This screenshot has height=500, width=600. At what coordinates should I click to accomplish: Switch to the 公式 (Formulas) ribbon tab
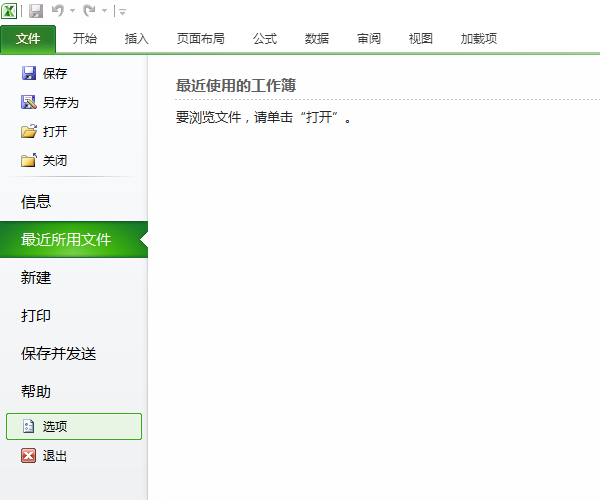pyautogui.click(x=264, y=39)
